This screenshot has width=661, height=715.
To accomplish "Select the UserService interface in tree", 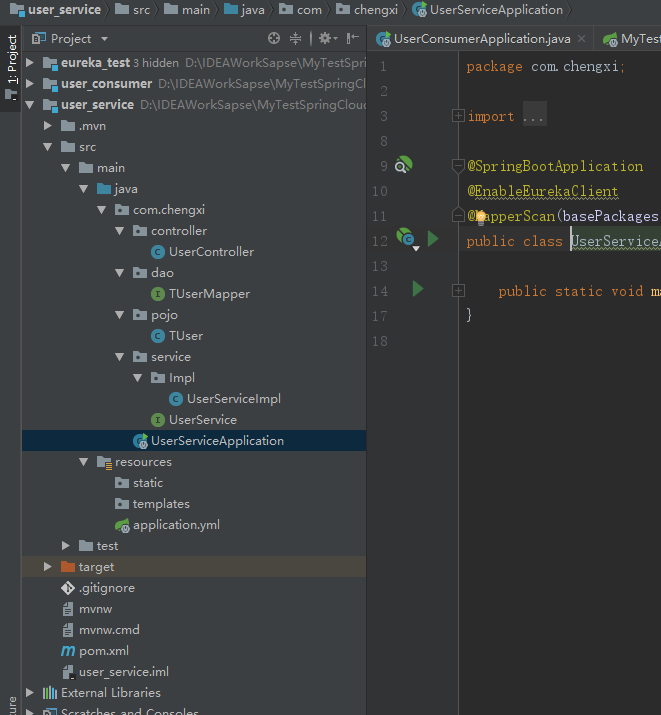I will coord(194,420).
